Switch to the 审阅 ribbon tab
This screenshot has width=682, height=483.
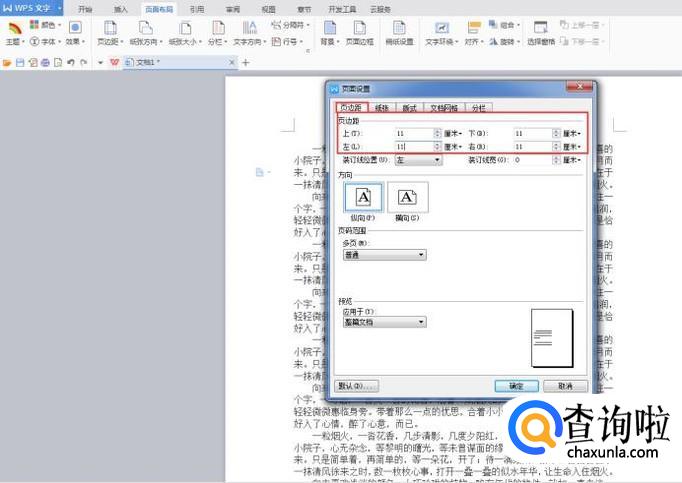(233, 9)
